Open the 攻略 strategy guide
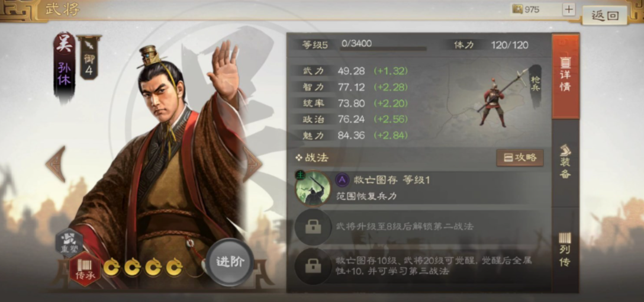 [x=520, y=158]
